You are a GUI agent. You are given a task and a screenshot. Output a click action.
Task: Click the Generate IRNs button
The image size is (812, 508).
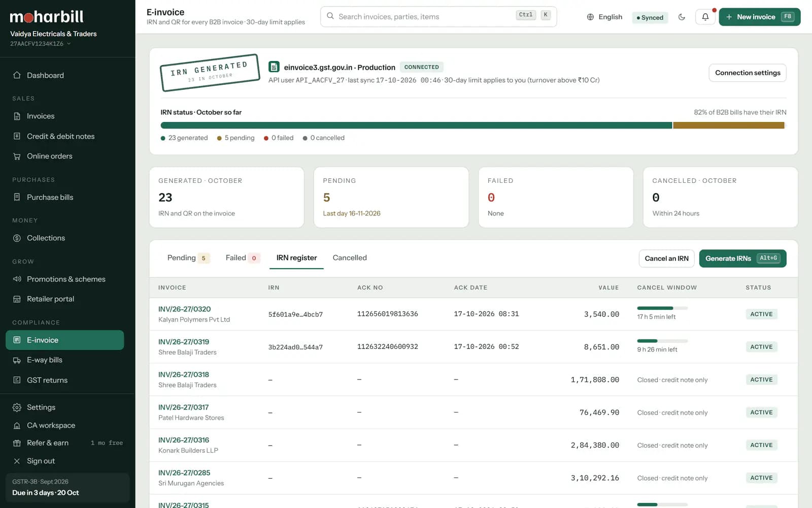click(x=742, y=259)
